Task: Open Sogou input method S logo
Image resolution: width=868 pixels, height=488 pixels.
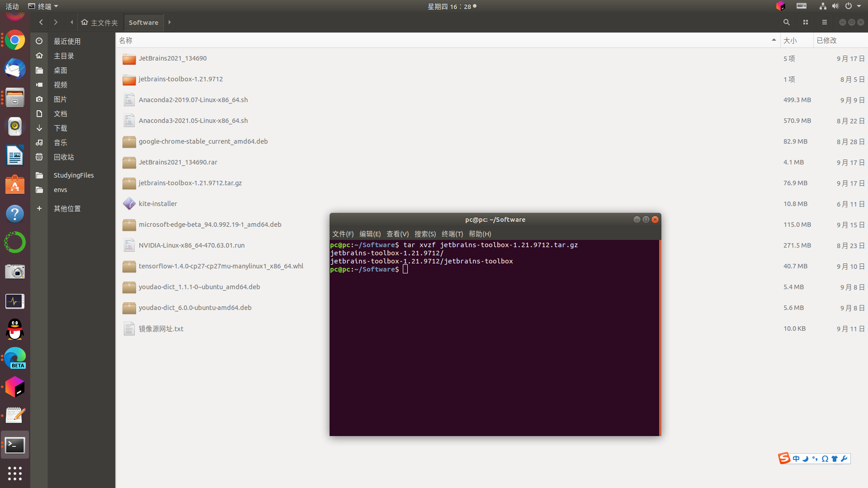Action: pos(784,458)
